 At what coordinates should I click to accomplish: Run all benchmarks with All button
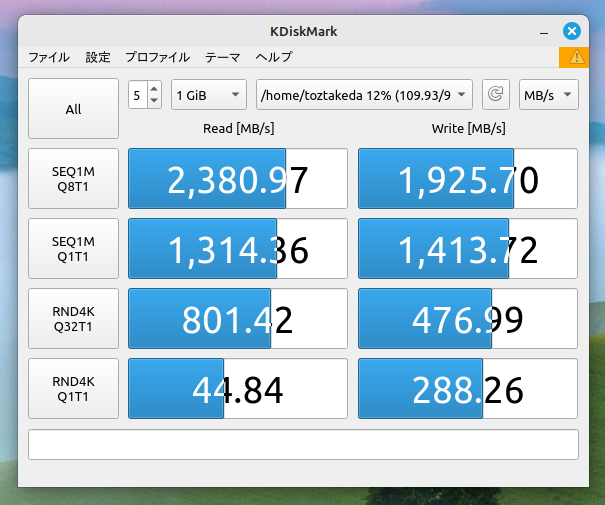(x=73, y=109)
